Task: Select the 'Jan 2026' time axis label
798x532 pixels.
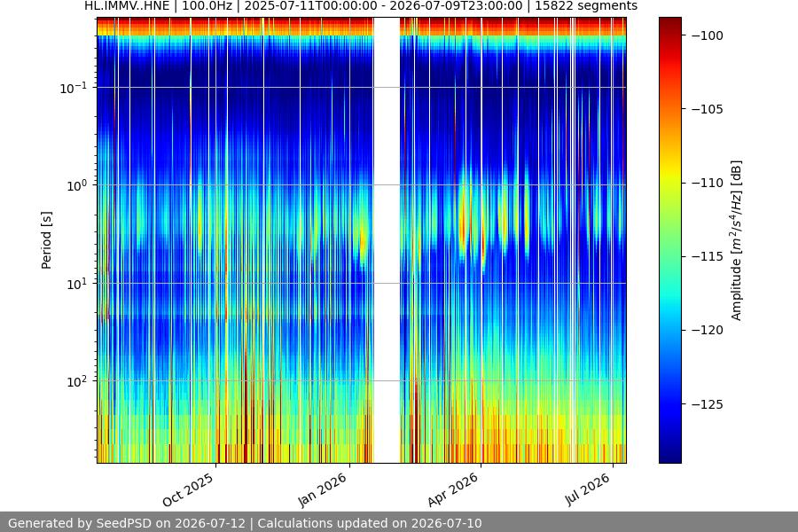Action: (322, 489)
